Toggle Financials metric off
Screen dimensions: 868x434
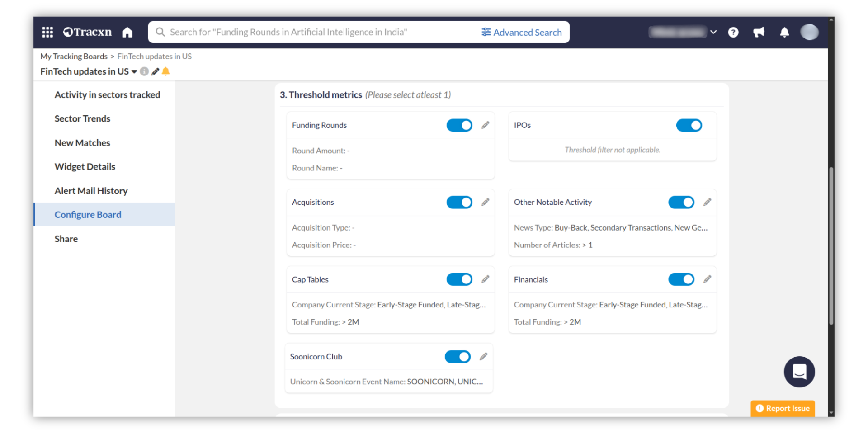681,279
